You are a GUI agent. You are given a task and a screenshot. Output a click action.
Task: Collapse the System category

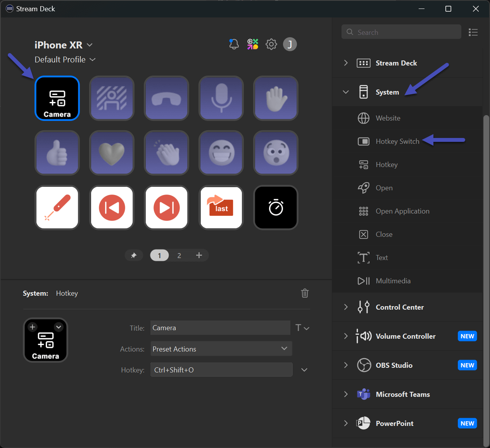pos(345,92)
